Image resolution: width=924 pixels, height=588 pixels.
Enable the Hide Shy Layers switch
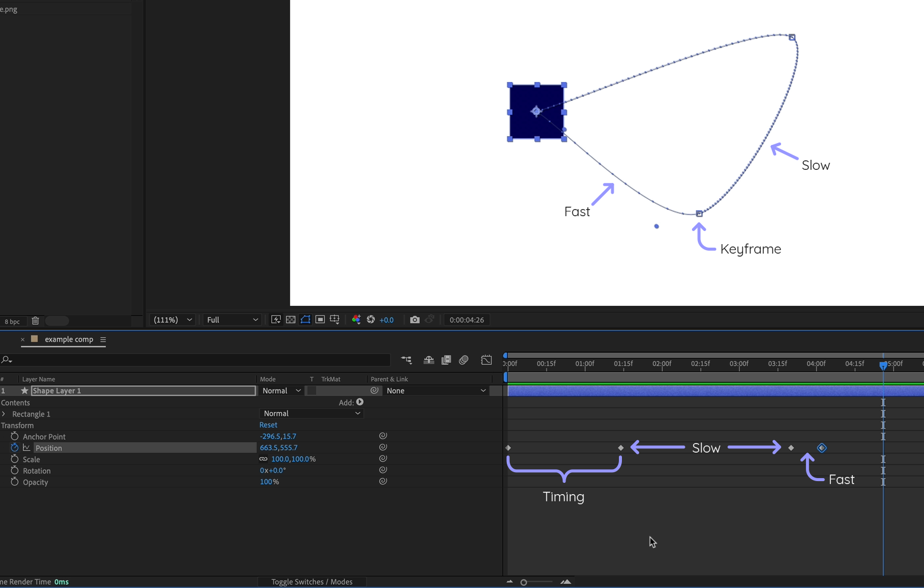[428, 359]
